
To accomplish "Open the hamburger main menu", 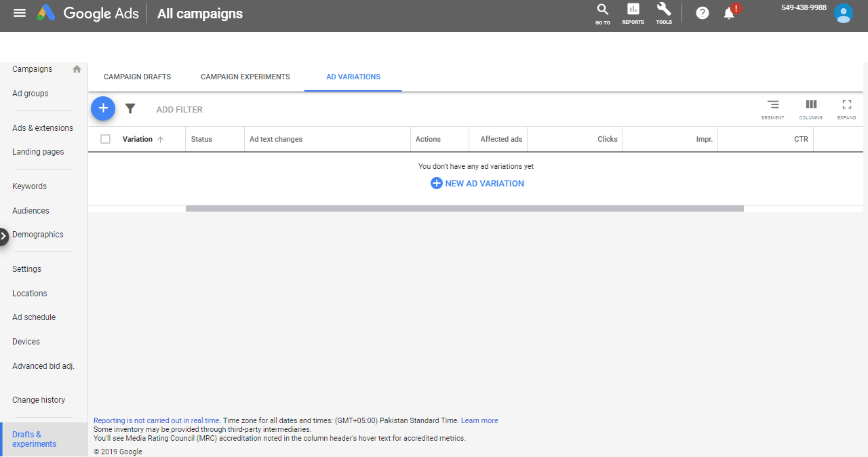I will coord(20,13).
